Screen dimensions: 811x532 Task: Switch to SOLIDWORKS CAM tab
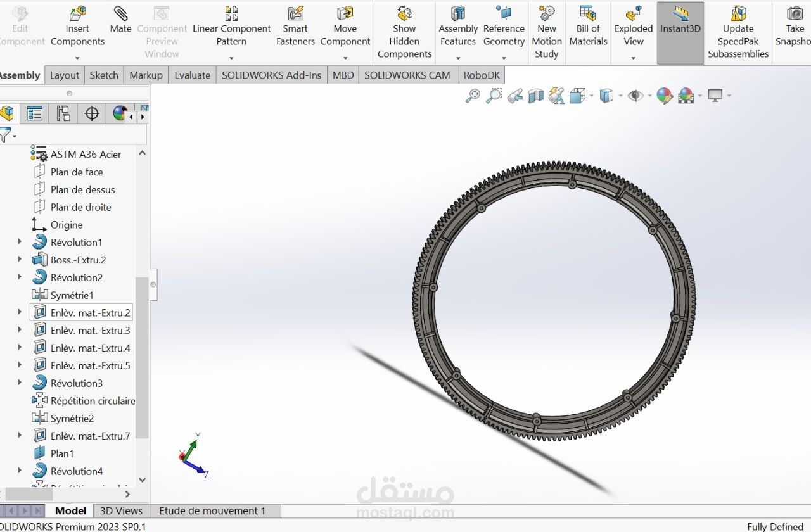point(407,75)
